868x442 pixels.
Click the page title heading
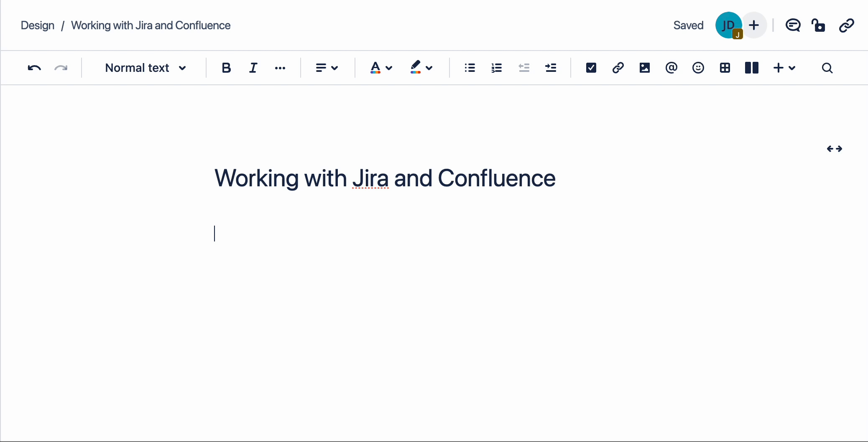385,178
